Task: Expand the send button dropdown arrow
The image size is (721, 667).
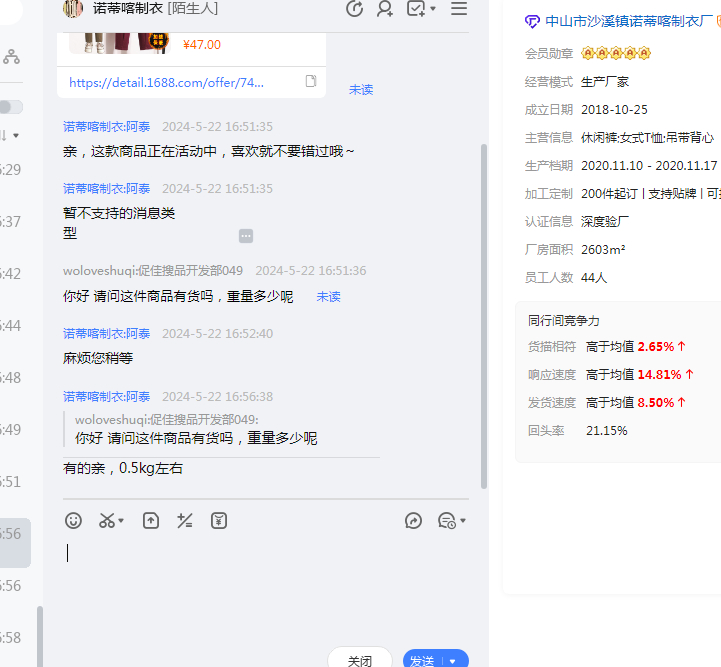Action: (453, 661)
